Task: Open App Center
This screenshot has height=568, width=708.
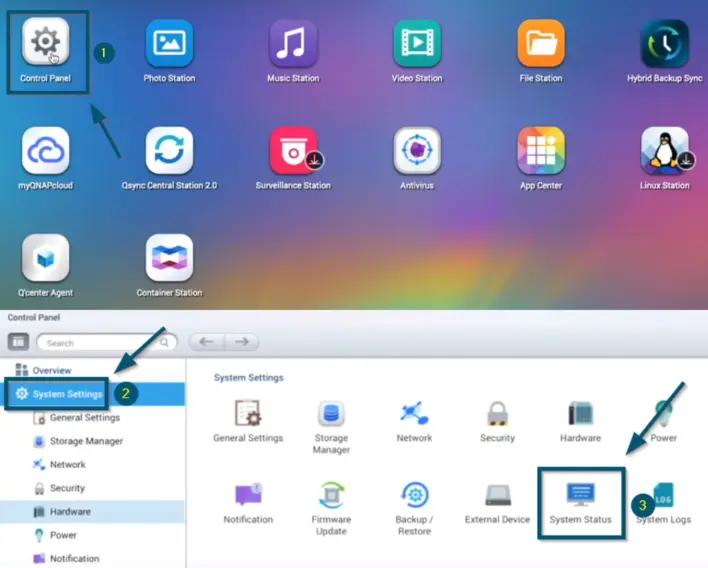Action: coord(541,150)
